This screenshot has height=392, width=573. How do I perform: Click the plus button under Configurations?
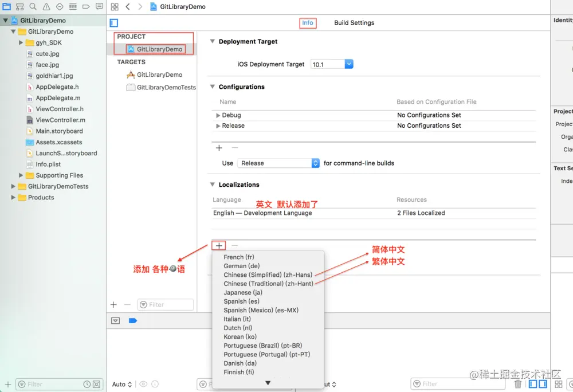pyautogui.click(x=219, y=148)
